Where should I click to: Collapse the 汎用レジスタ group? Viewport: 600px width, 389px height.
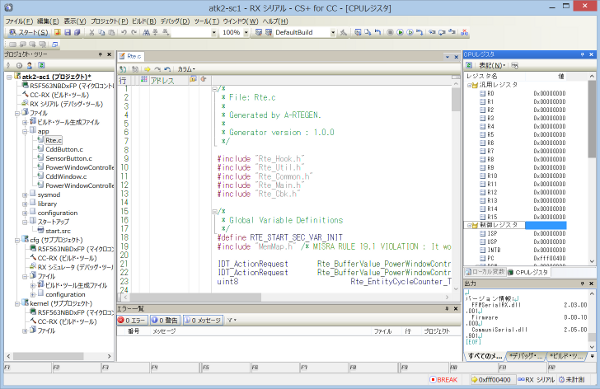point(469,85)
